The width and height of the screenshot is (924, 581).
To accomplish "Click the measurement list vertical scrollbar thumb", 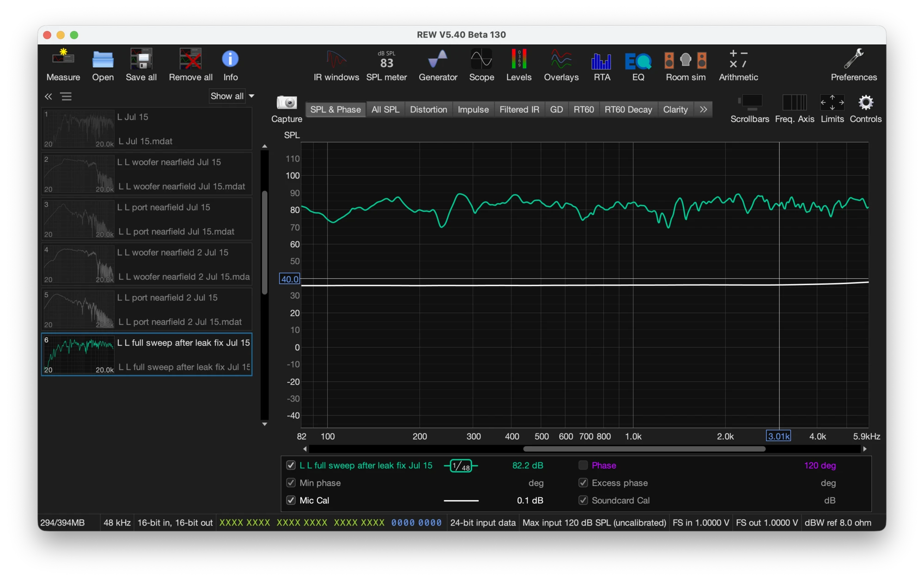I will click(x=265, y=243).
